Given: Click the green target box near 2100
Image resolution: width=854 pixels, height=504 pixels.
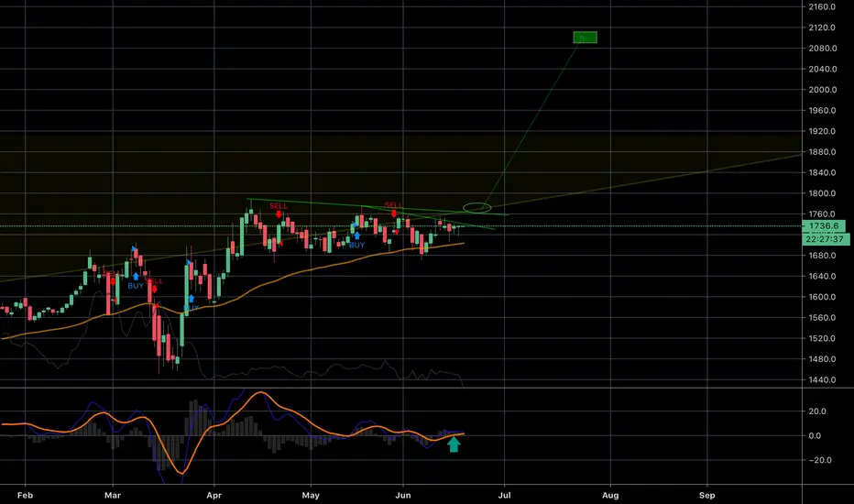Looking at the screenshot, I should [585, 37].
